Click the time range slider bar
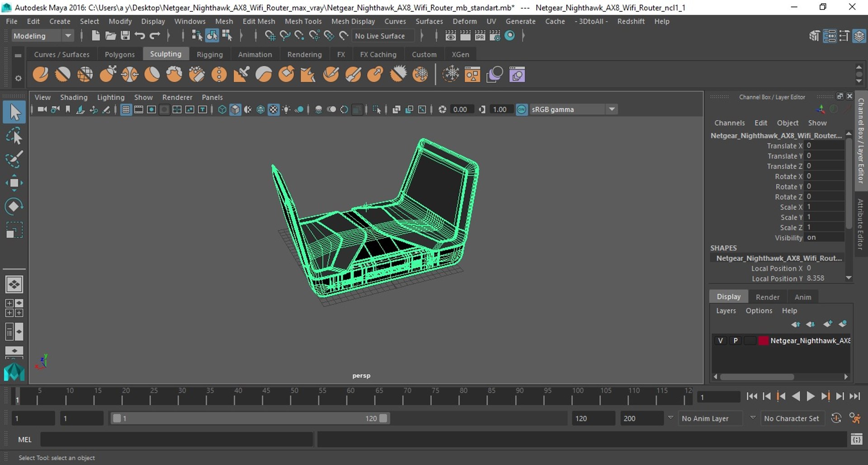 pos(250,418)
